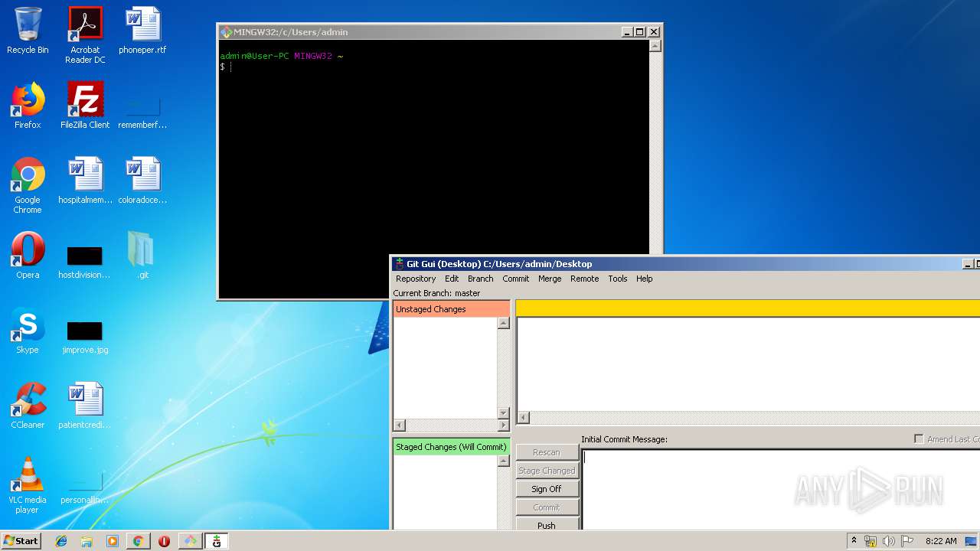Open Windows Media Player taskbar icon
Image resolution: width=980 pixels, height=551 pixels.
112,541
